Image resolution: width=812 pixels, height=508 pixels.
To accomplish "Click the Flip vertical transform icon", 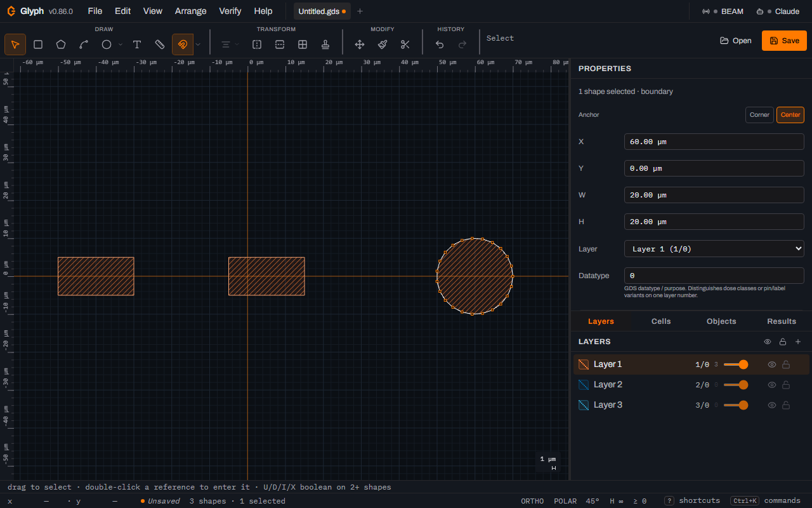I will coord(280,44).
